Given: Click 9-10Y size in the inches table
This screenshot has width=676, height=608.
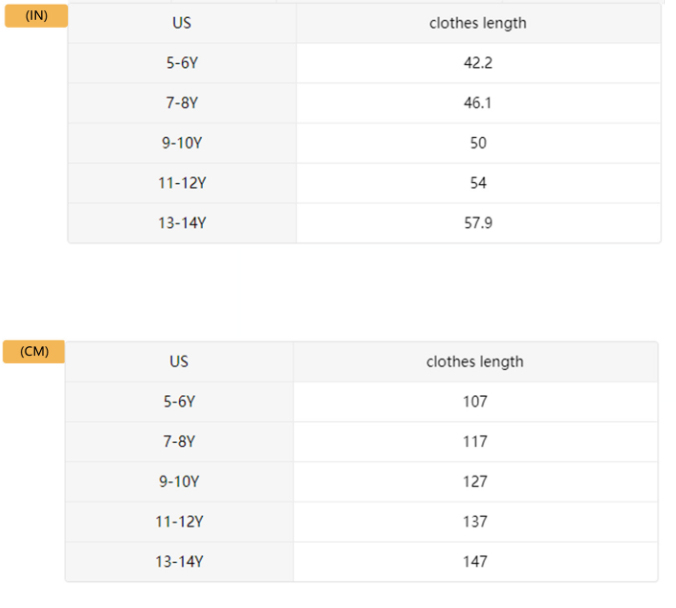Looking at the screenshot, I should 182,143.
